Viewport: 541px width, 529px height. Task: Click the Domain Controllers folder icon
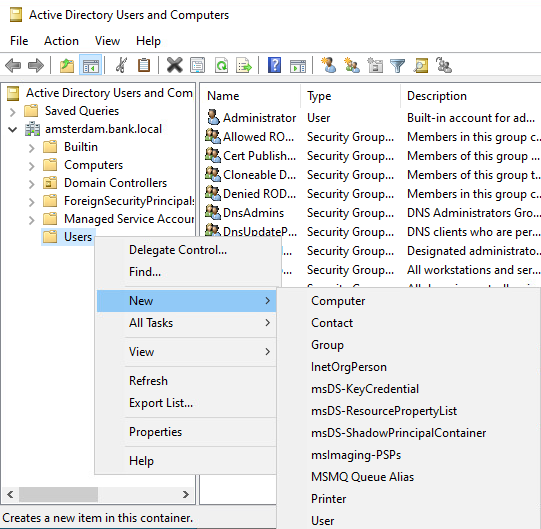(x=50, y=183)
